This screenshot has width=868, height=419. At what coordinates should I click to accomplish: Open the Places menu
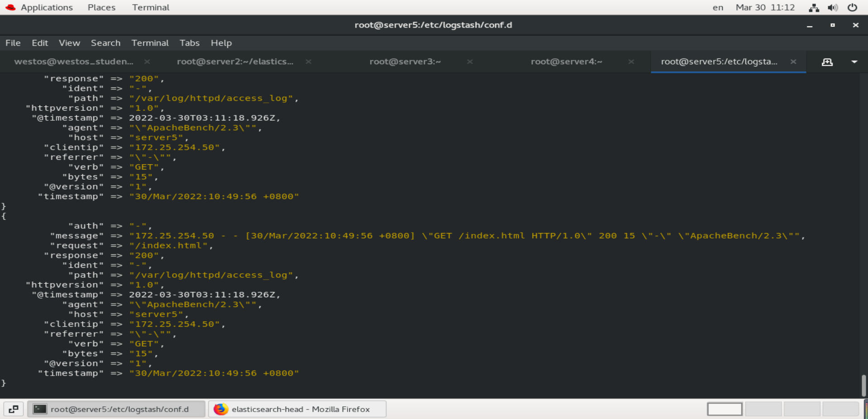(x=101, y=7)
